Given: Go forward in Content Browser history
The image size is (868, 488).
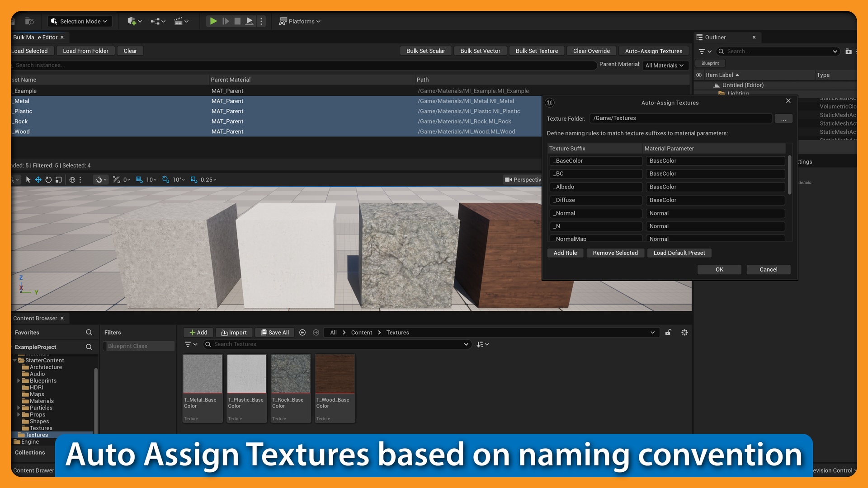Looking at the screenshot, I should click(x=316, y=333).
